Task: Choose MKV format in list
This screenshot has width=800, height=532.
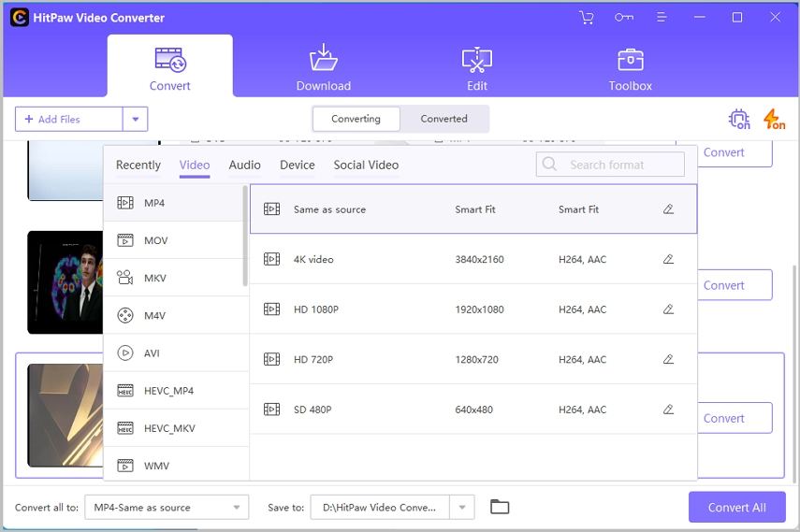Action: (174, 278)
